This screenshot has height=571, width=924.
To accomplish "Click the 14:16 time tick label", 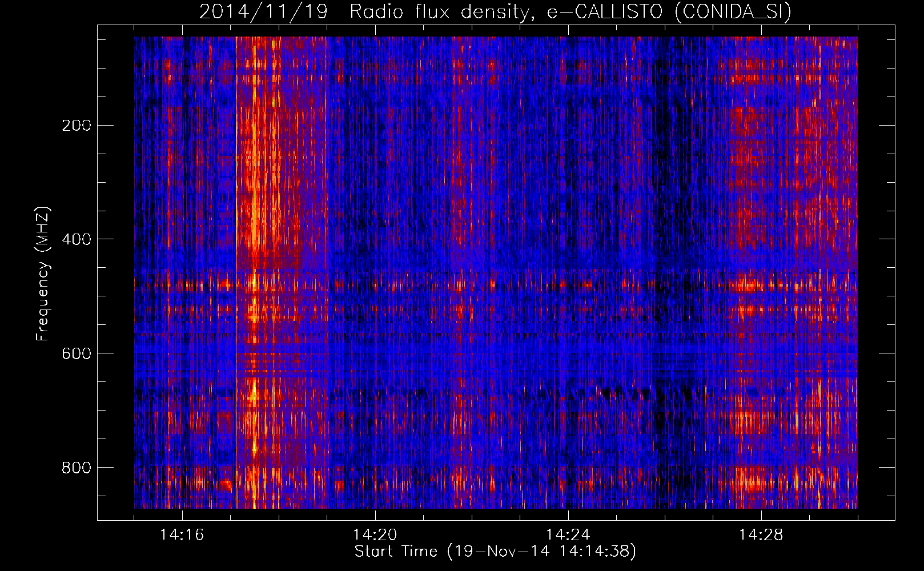I will tap(182, 535).
